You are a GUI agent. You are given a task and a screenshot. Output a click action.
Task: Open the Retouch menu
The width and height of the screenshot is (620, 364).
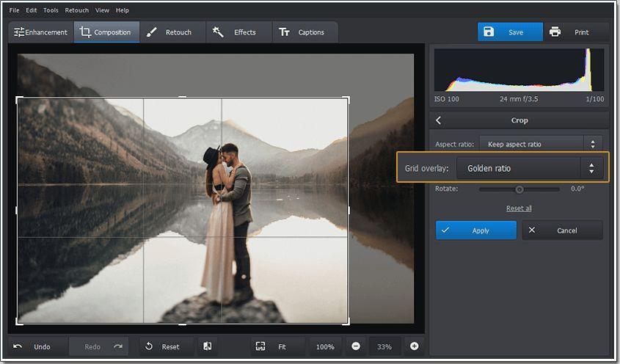77,10
